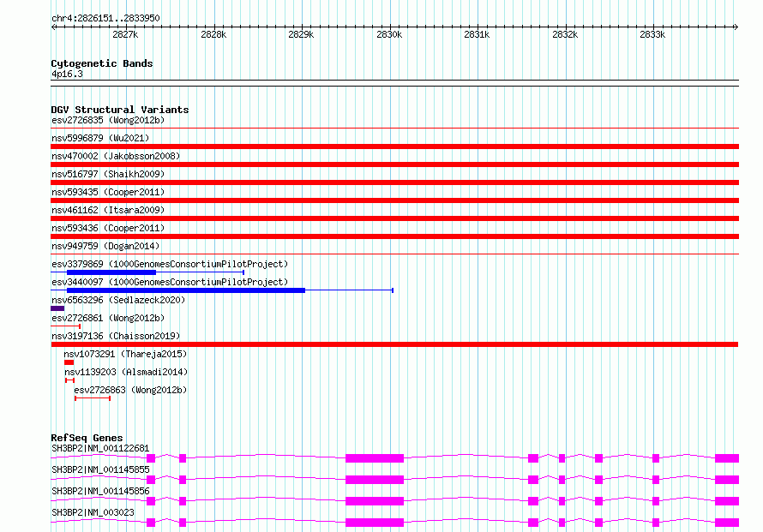Click the 2832k ruler mark
Image resolution: width=763 pixels, height=532 pixels.
point(565,34)
